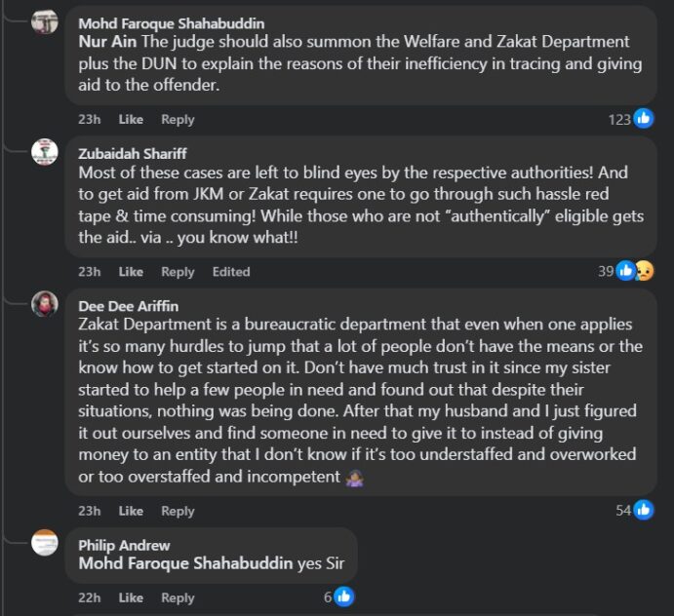The height and width of the screenshot is (616, 674).
Task: Reply to Philip Andrew's comment
Action: tap(178, 597)
